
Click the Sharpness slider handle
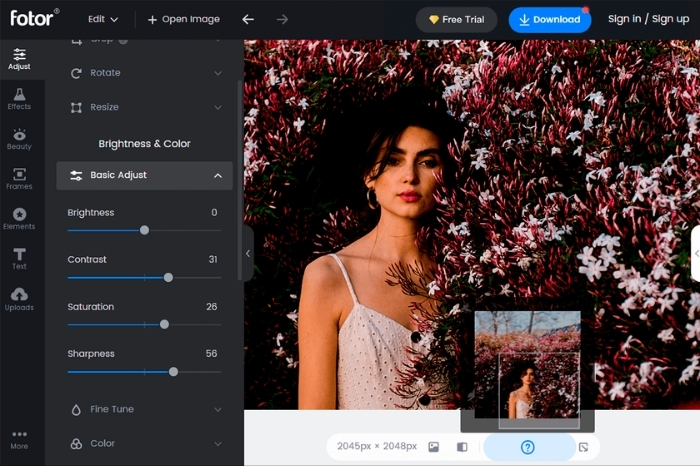[173, 372]
